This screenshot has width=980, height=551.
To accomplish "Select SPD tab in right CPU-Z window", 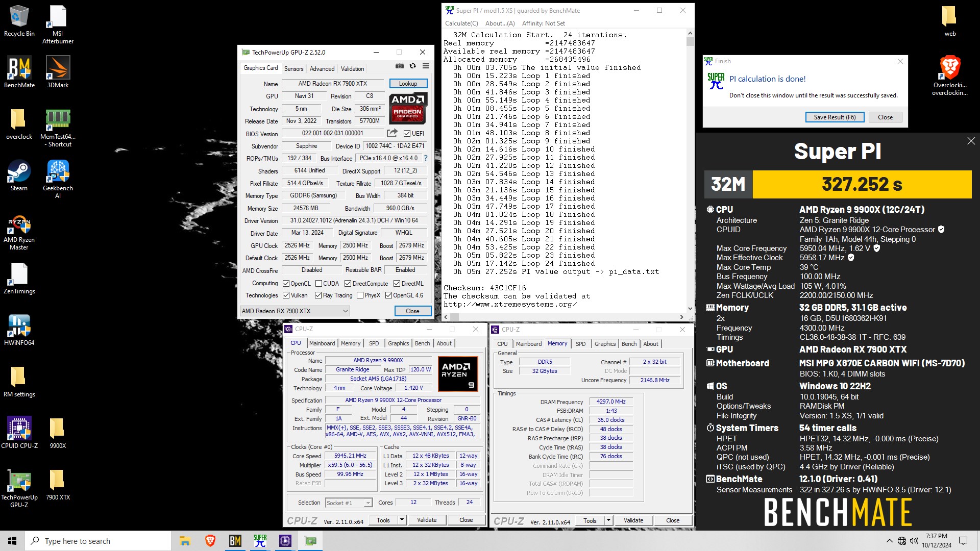I will 581,344.
